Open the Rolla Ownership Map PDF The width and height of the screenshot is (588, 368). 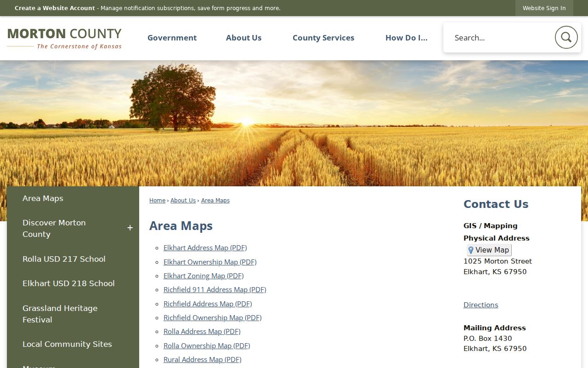[207, 346]
